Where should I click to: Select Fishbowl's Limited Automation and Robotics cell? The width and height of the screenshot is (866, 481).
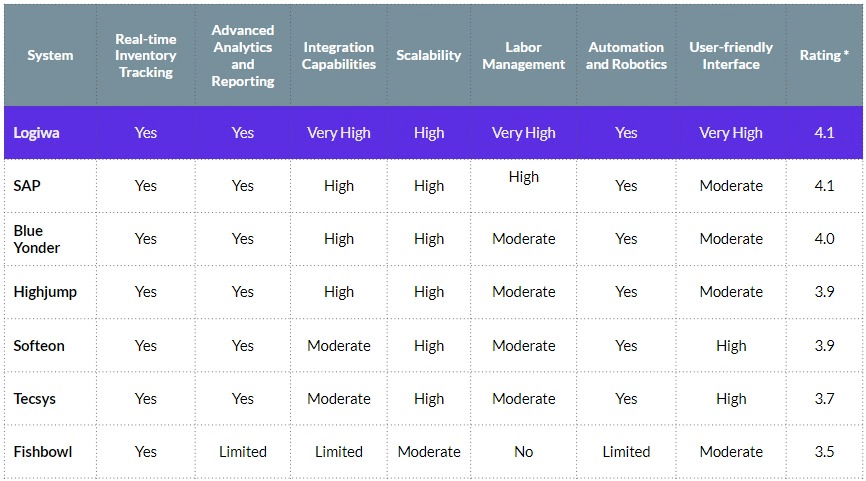coord(626,452)
